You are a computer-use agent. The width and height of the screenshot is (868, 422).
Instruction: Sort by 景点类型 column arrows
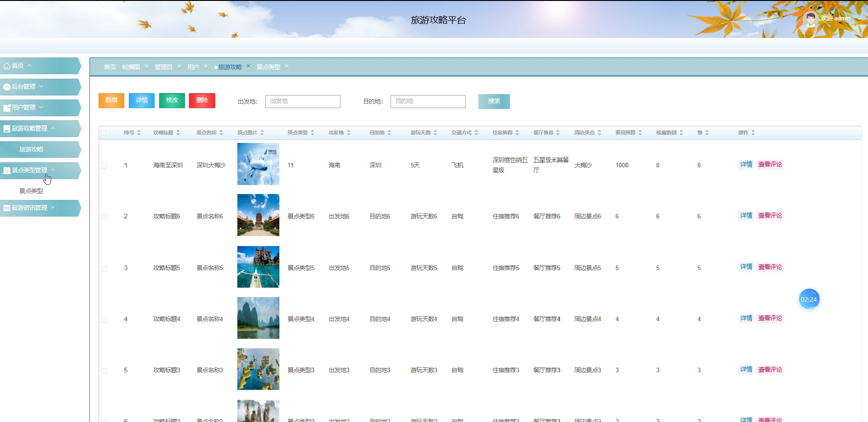point(312,133)
